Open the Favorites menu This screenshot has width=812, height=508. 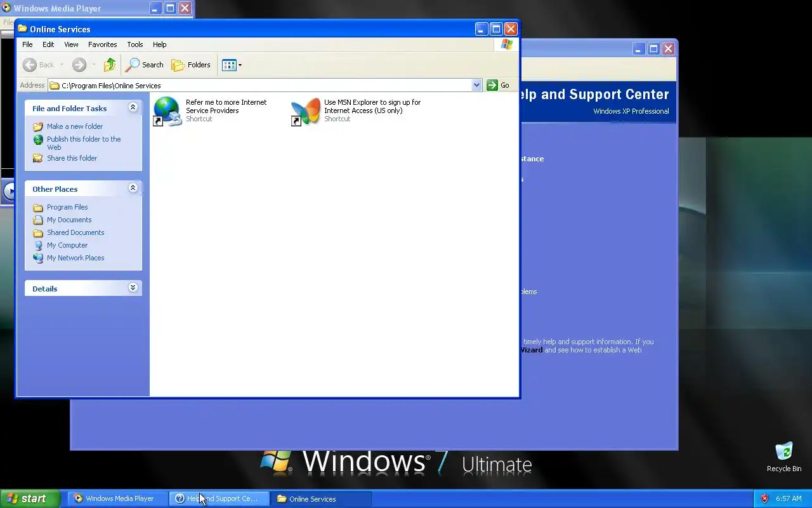coord(102,44)
